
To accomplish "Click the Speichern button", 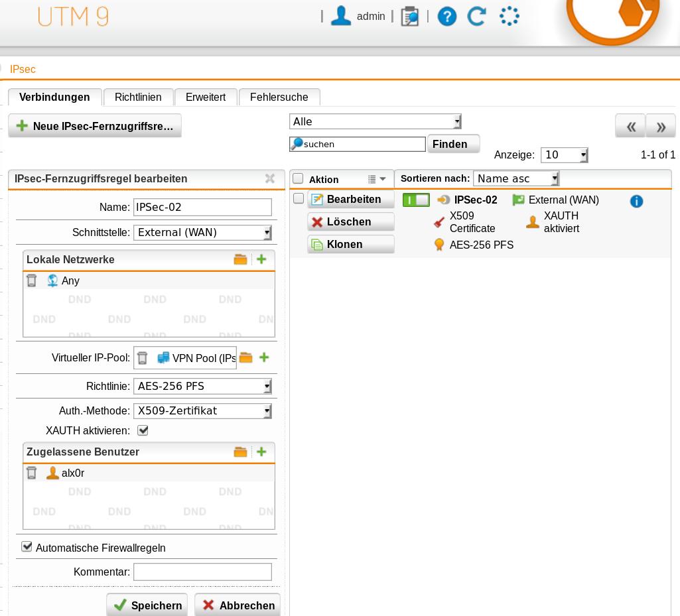I will click(x=147, y=605).
